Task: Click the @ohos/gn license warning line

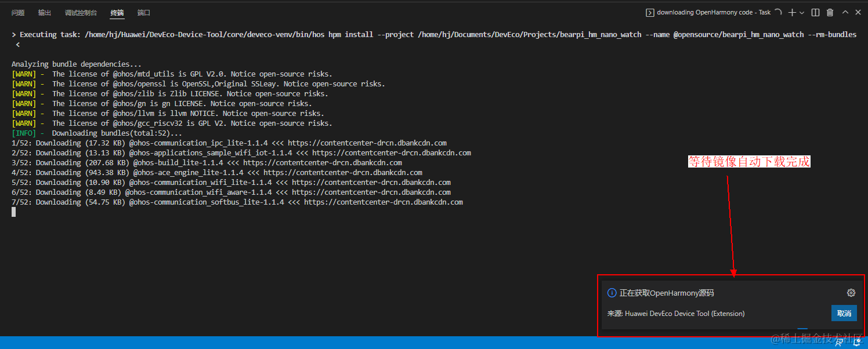Action: (162, 103)
